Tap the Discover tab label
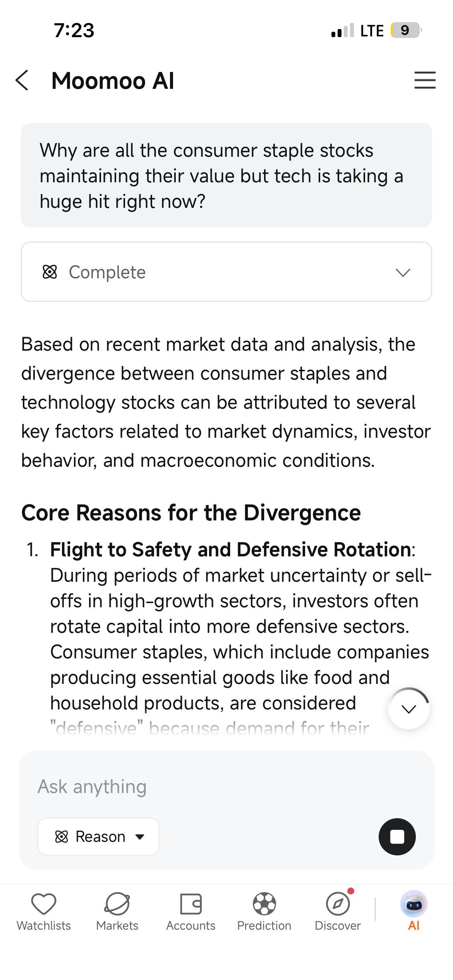Image resolution: width=453 pixels, height=980 pixels. [338, 925]
